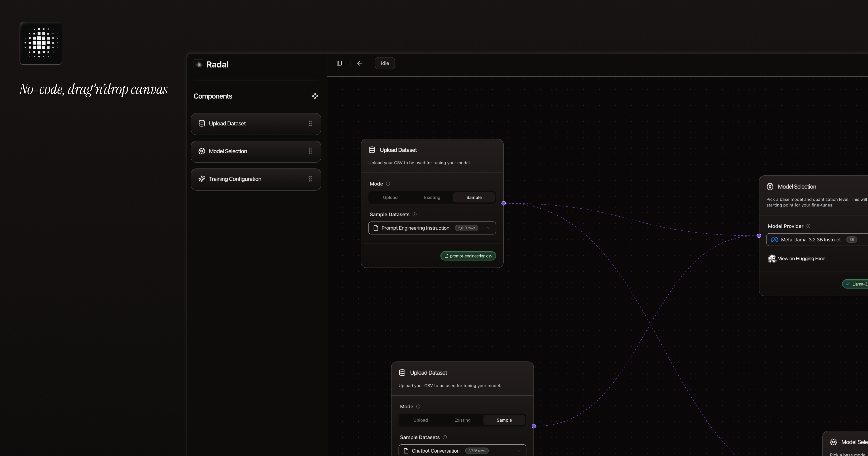
Task: Click the input connector dot on the Model Selection node
Action: pyautogui.click(x=759, y=236)
